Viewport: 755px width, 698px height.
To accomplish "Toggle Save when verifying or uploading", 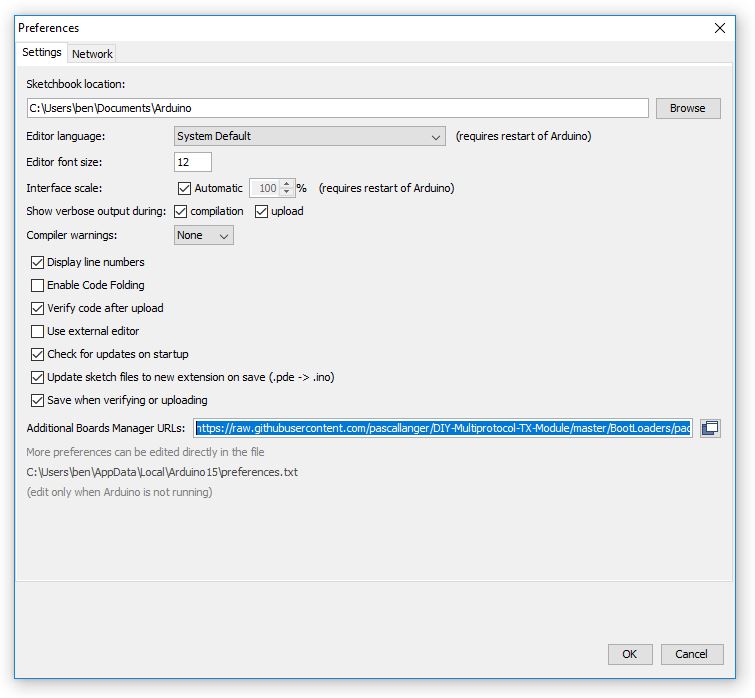I will [x=38, y=400].
